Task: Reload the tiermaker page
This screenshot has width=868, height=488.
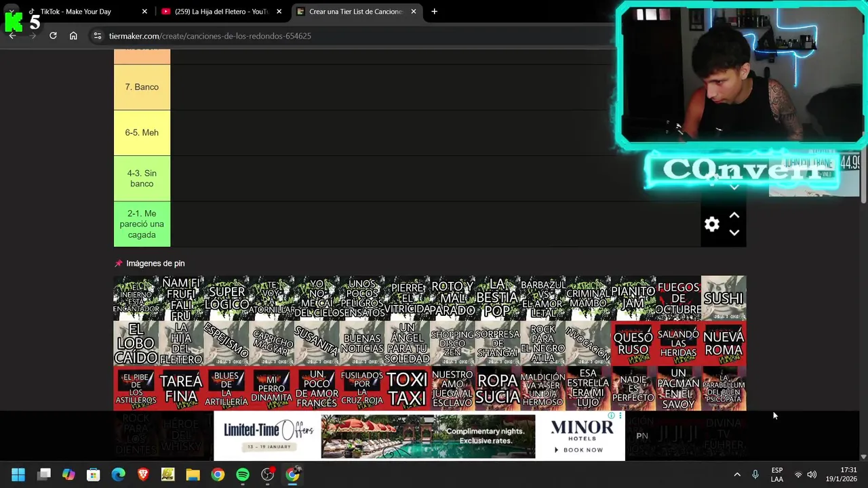Action: click(53, 36)
